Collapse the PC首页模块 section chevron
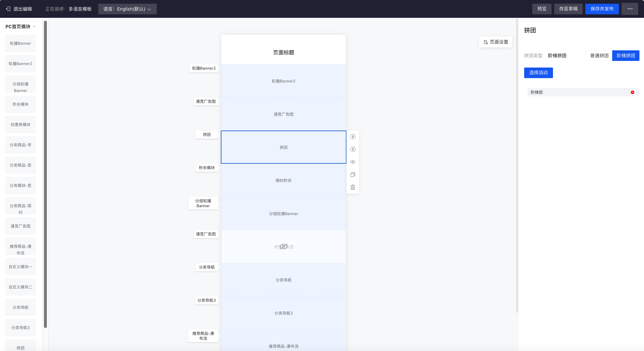The width and height of the screenshot is (644, 351). [34, 27]
